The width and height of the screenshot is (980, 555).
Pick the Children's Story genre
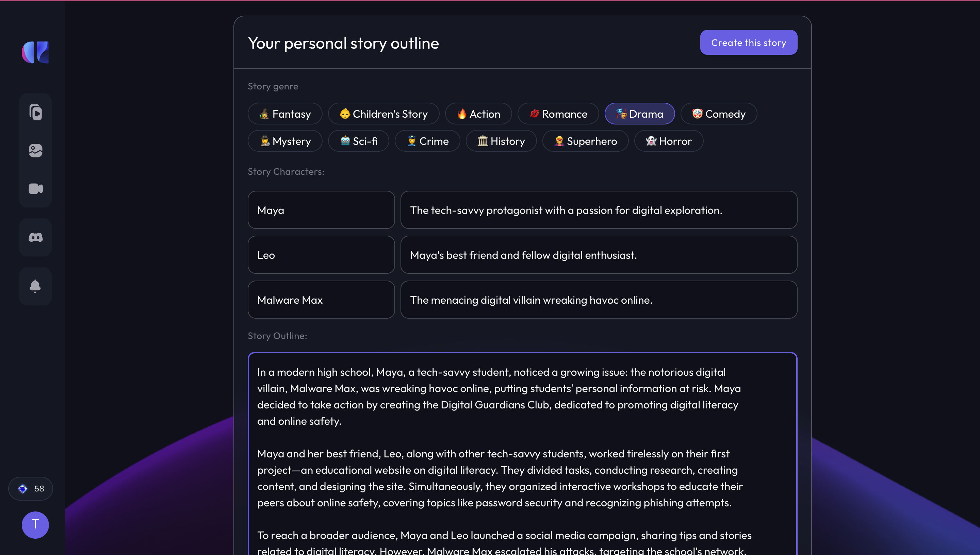[x=383, y=114]
